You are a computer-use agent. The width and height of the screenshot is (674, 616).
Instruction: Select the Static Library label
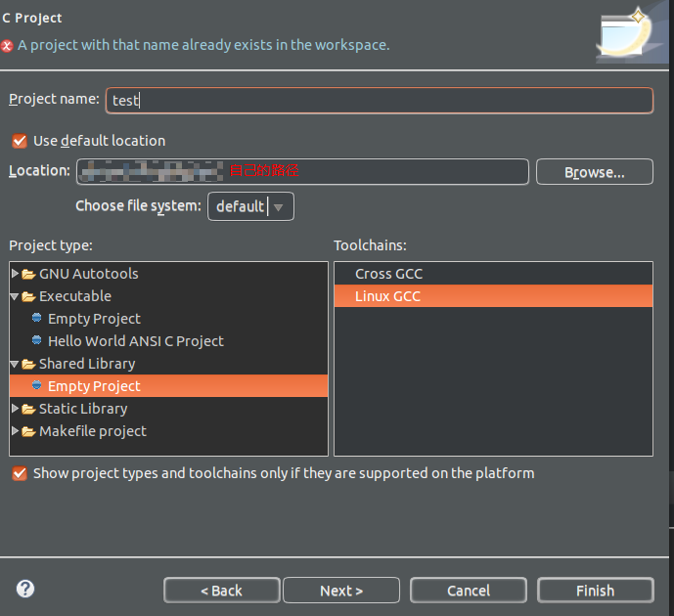coord(83,409)
